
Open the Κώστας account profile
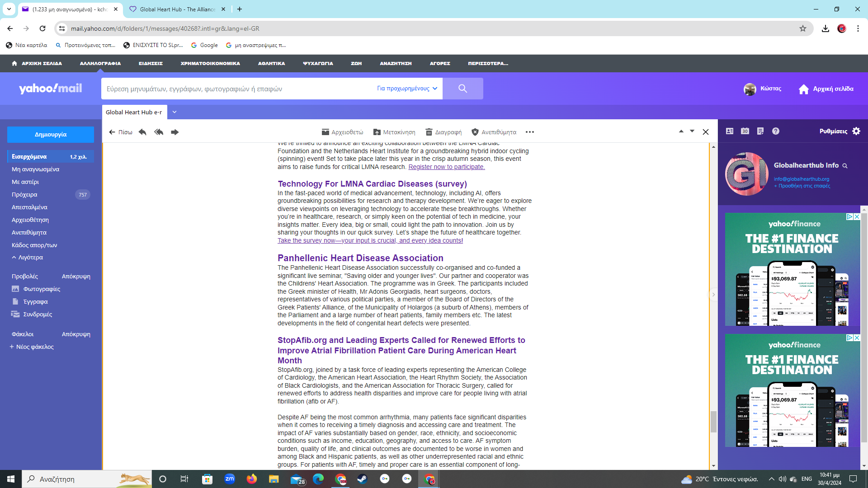(762, 89)
